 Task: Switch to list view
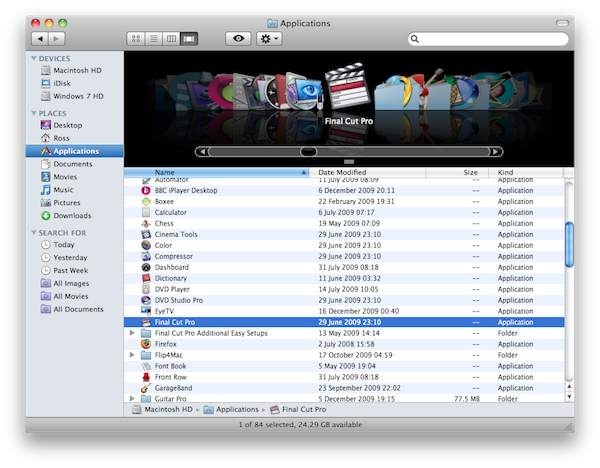pyautogui.click(x=154, y=39)
